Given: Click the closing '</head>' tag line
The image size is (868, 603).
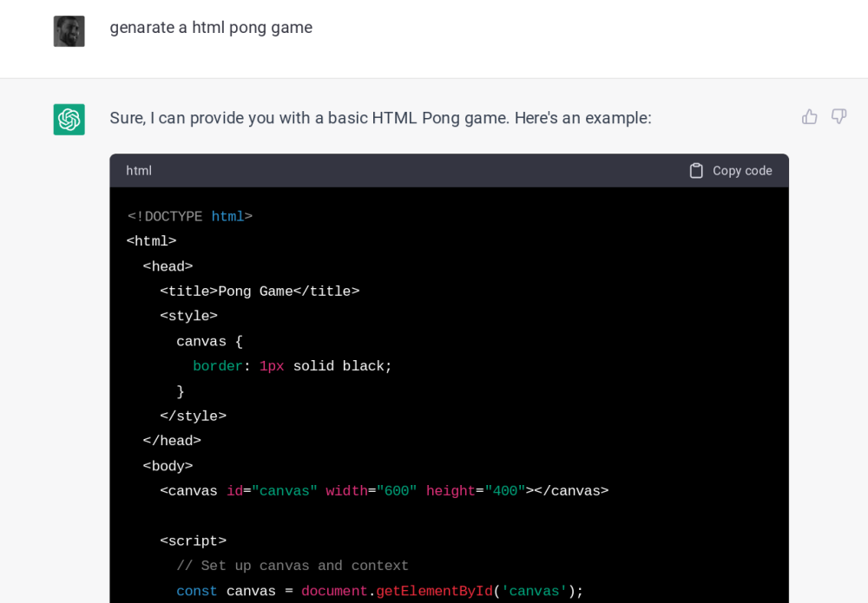Looking at the screenshot, I should [x=172, y=441].
